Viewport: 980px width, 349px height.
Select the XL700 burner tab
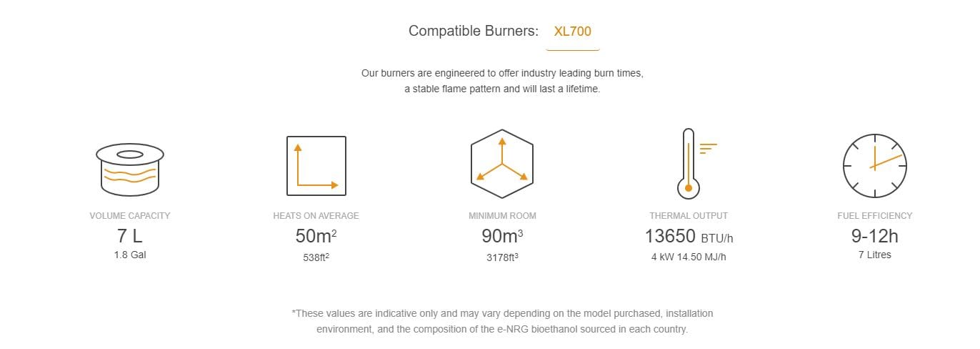click(573, 31)
